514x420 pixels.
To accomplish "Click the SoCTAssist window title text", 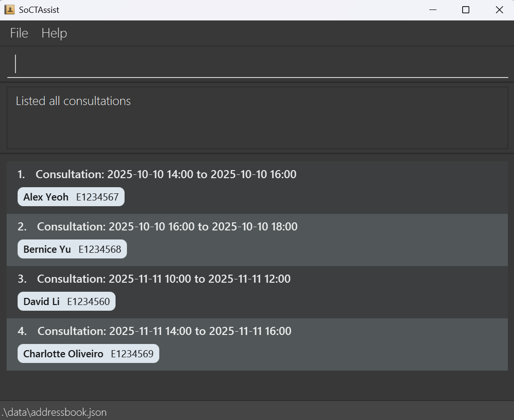I will coord(39,10).
